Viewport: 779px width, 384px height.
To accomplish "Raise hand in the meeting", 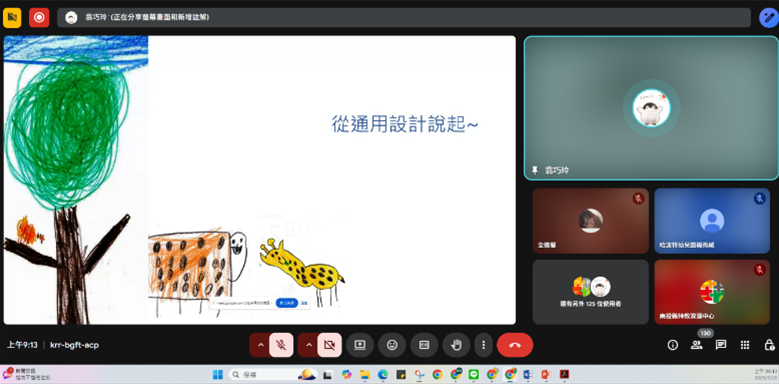I will coord(456,345).
